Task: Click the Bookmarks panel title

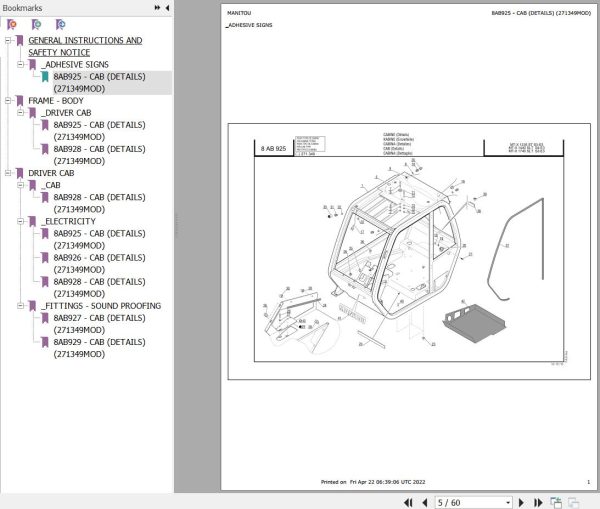Action: tap(22, 8)
